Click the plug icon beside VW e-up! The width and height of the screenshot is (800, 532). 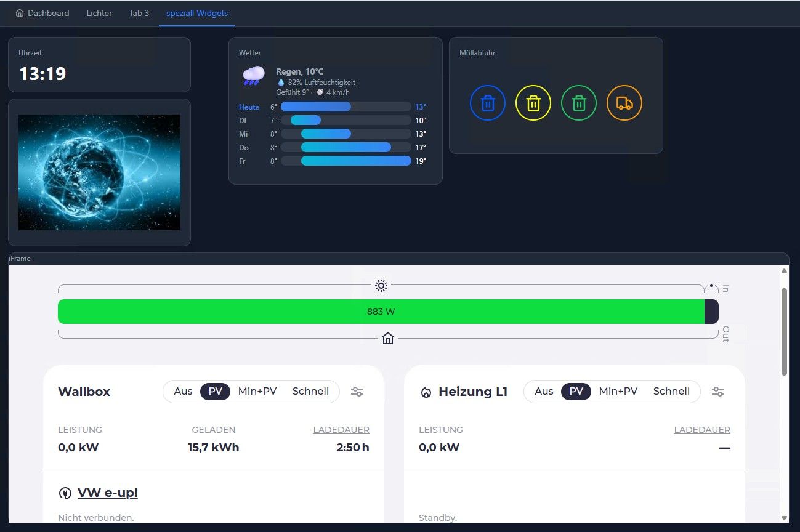[65, 493]
